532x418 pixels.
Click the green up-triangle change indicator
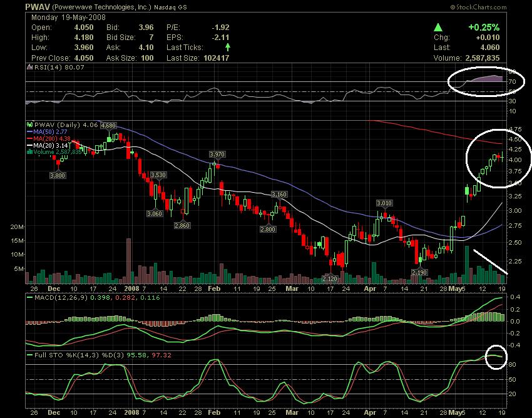(x=438, y=28)
